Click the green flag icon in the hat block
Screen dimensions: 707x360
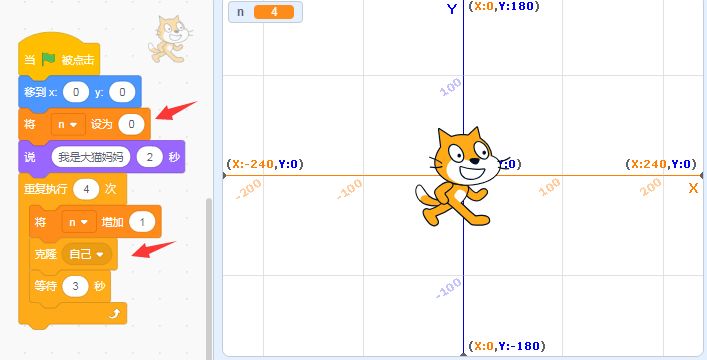[x=48, y=59]
